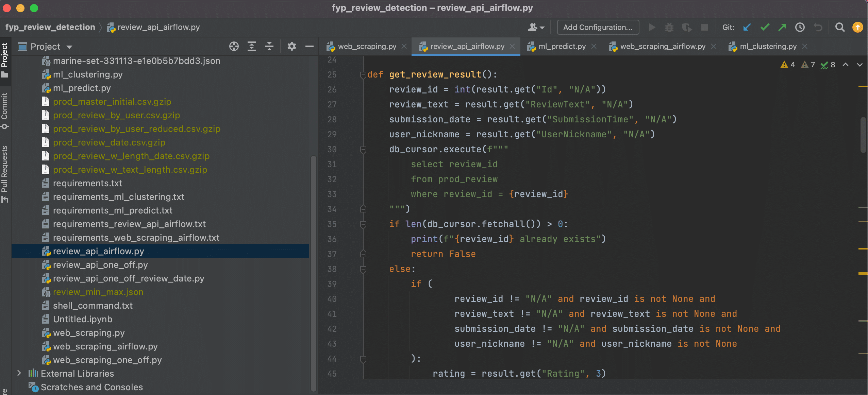Screen dimensions: 868x395
Task: Toggle the Commit tool window sidebar tab
Action: click(5, 111)
